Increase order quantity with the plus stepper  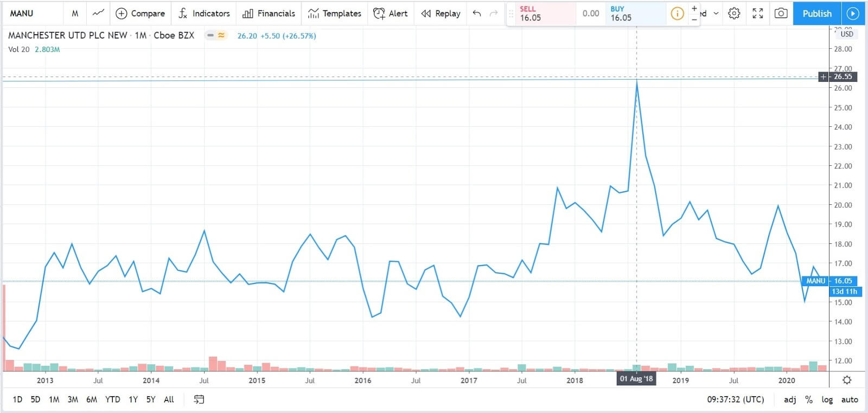[x=694, y=8]
